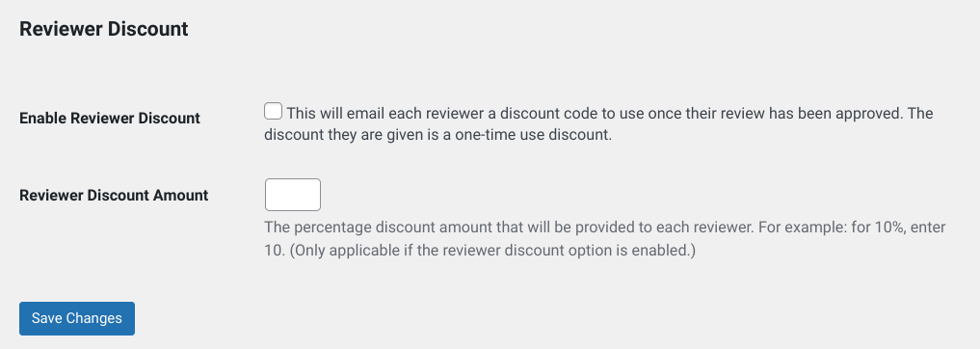Screen dimensions: 980x349
Task: Save Changes to the discount settings
Action: click(77, 318)
